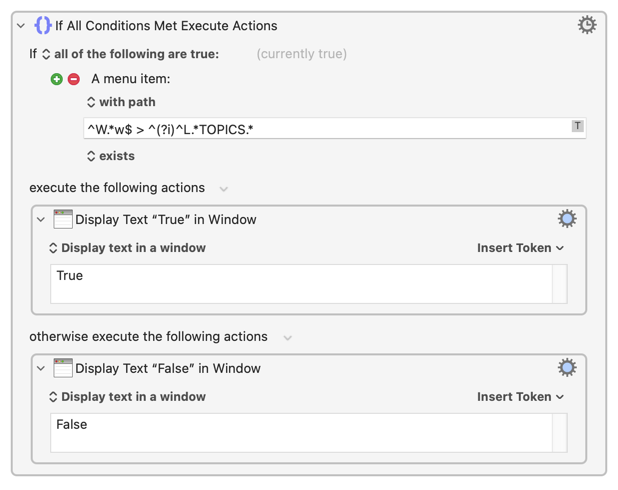
Task: Change the 'with path' menu item option
Action: (120, 102)
